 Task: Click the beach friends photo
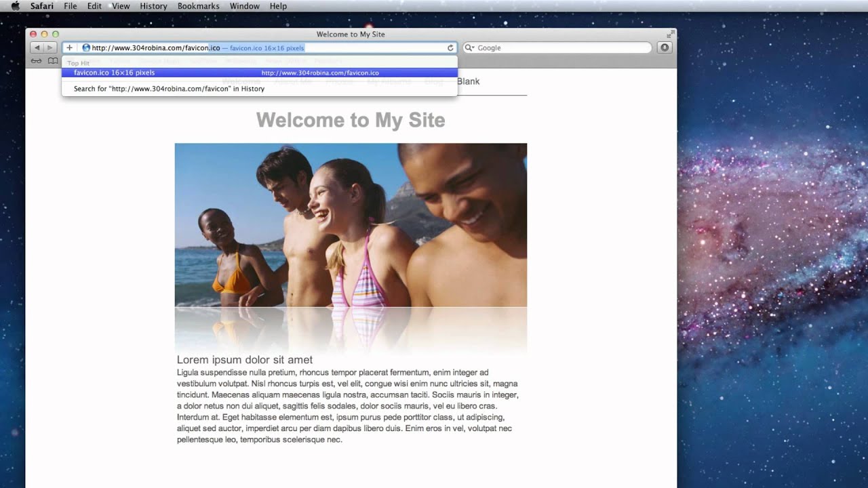[x=351, y=225]
